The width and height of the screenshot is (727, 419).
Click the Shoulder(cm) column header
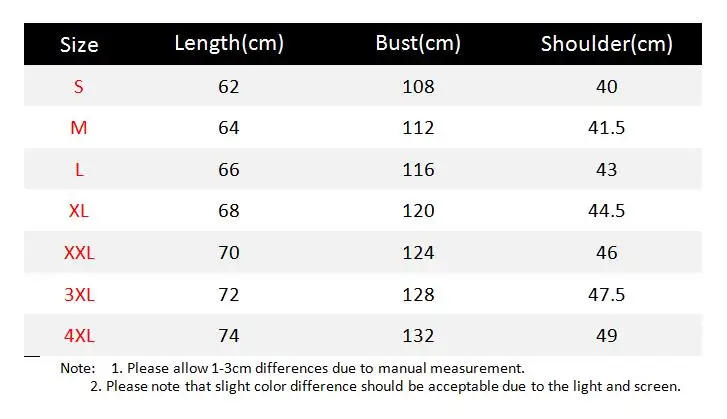click(606, 44)
